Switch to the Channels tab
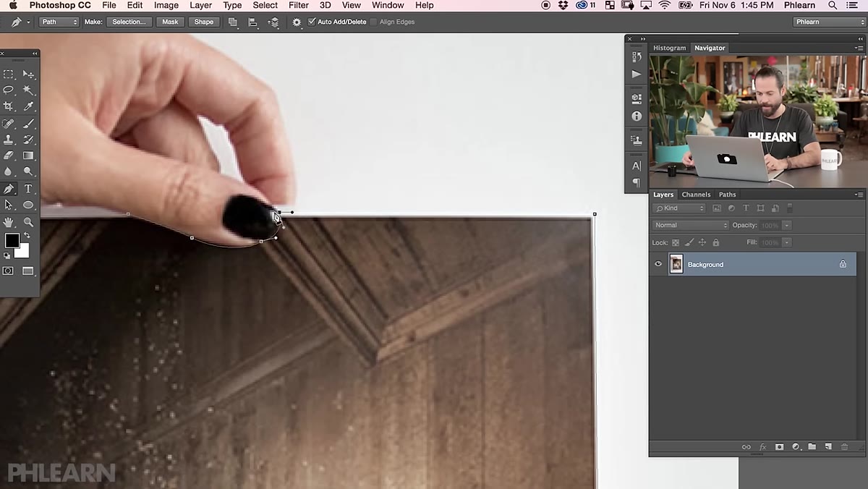Viewport: 868px width, 489px height. pos(696,195)
